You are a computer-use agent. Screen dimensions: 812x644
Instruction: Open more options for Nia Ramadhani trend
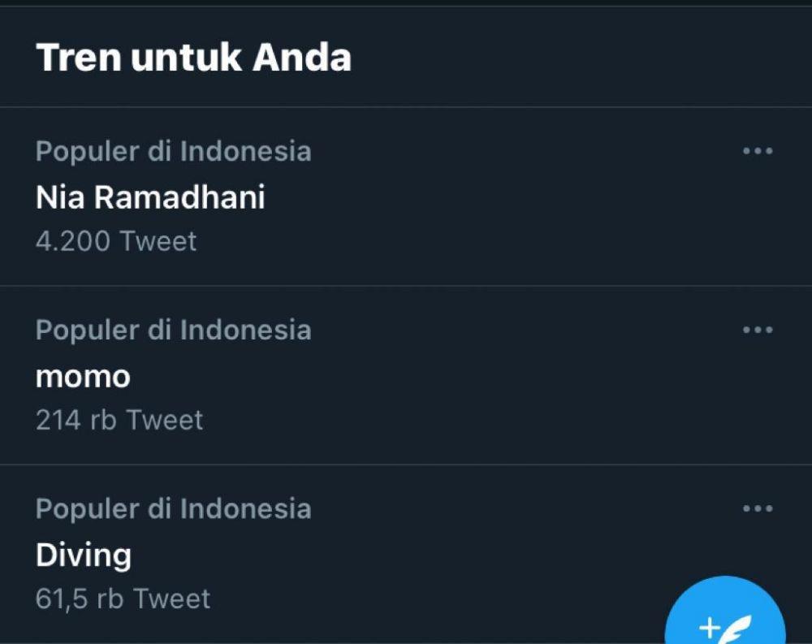pyautogui.click(x=758, y=151)
